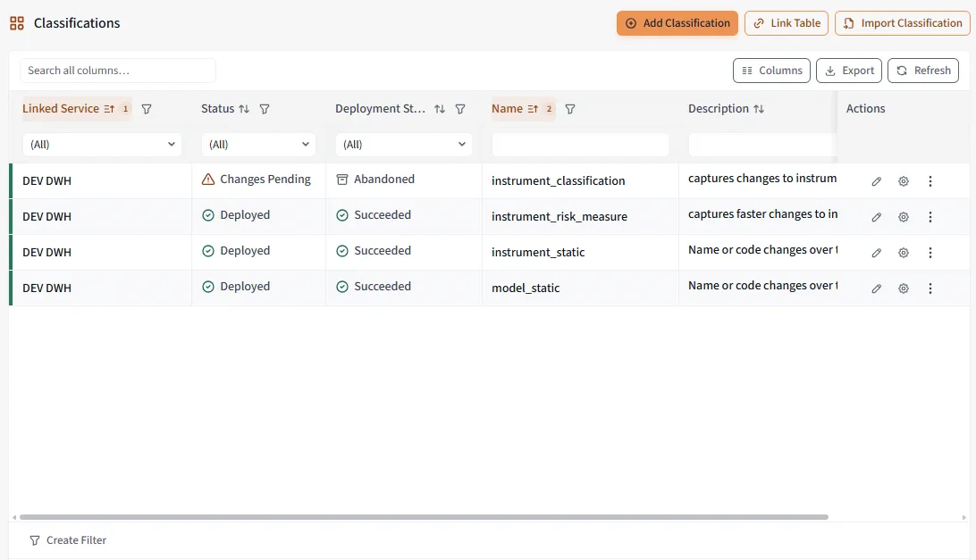Click the horizontal scrollbar thumb
The width and height of the screenshot is (976, 560).
(x=424, y=517)
